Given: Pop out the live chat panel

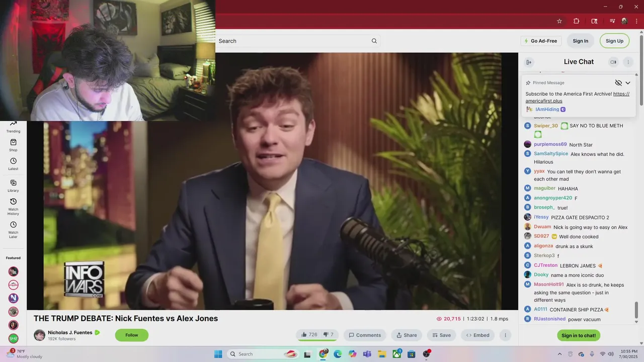Looking at the screenshot, I should [529, 62].
